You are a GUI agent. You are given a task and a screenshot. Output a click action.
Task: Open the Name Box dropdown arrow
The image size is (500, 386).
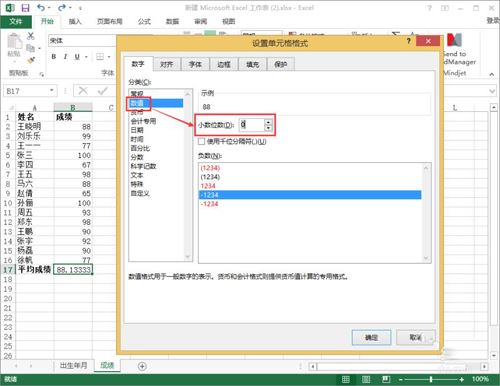[52, 90]
